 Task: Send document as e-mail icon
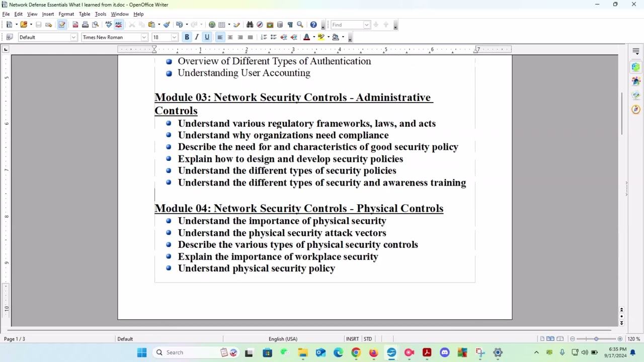tap(48, 25)
